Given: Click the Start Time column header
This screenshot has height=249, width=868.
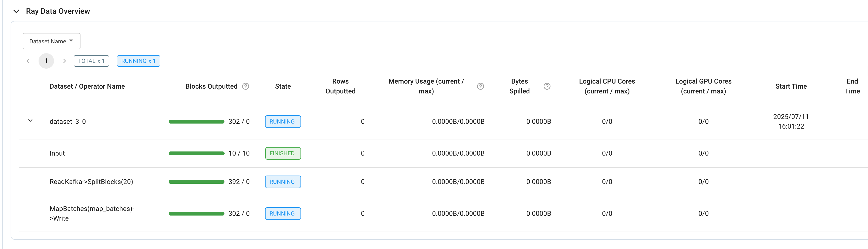Looking at the screenshot, I should [x=790, y=86].
